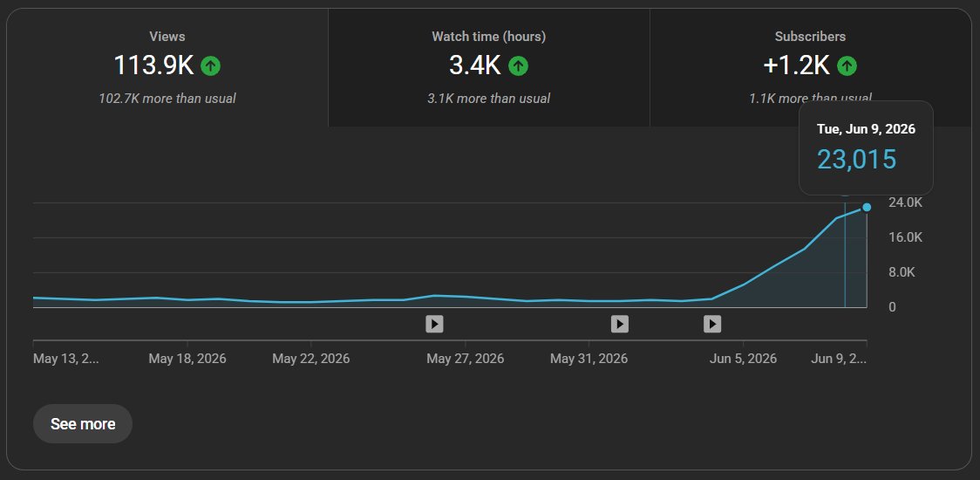Viewport: 980px width, 480px height.
Task: Open the Subscribers metric tab
Action: pyautogui.click(x=811, y=67)
